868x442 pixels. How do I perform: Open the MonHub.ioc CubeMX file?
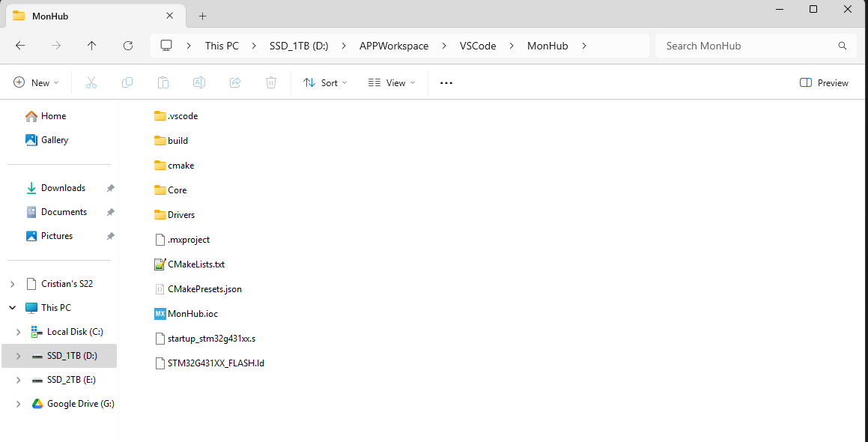(x=186, y=313)
